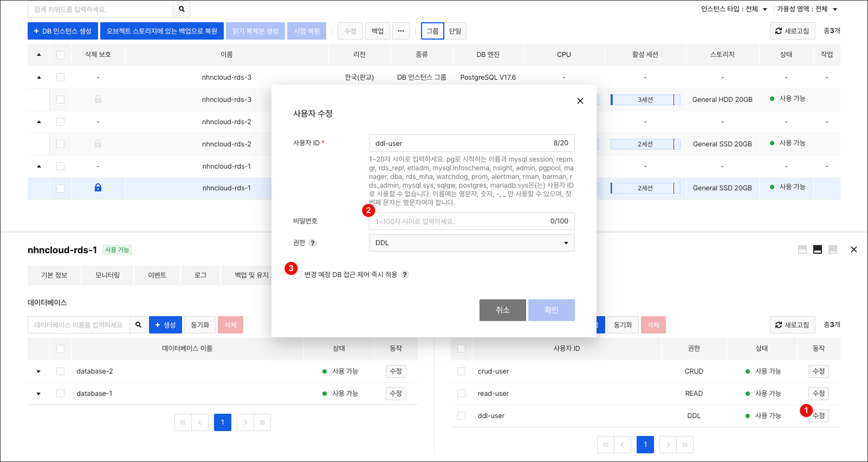Close the user edit dialog
The width and height of the screenshot is (868, 462).
click(x=580, y=101)
